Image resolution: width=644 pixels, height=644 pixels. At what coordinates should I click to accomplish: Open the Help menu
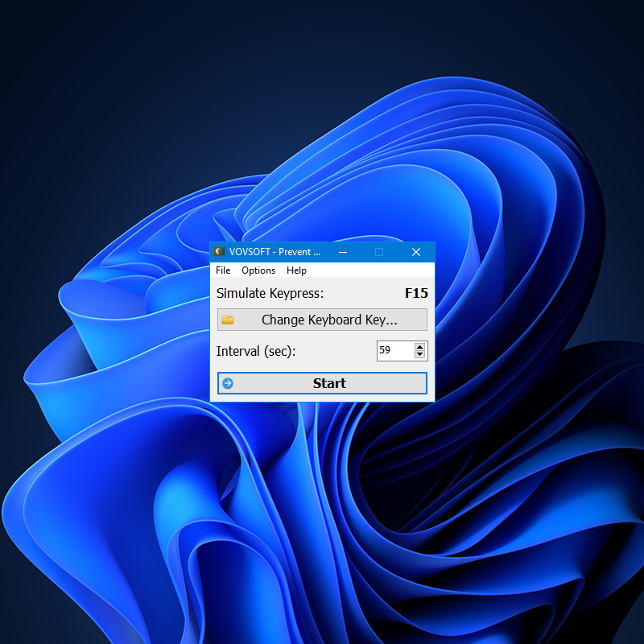pyautogui.click(x=296, y=270)
